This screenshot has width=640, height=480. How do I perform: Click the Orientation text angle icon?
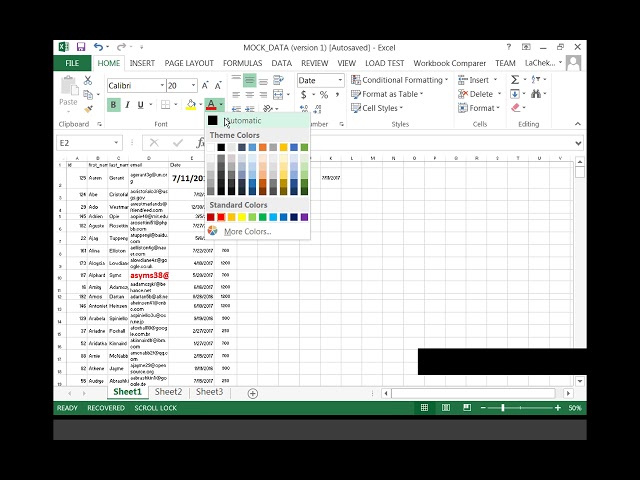[268, 109]
